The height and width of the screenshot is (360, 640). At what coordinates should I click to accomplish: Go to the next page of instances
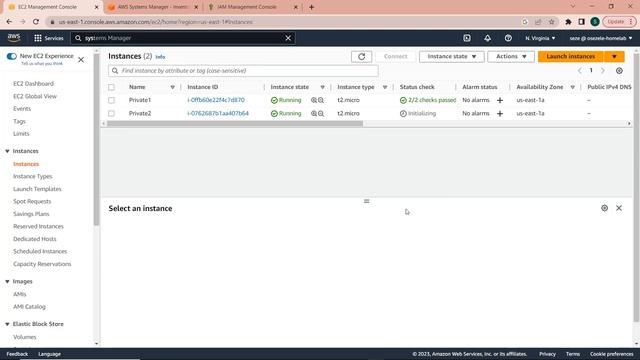[603, 71]
